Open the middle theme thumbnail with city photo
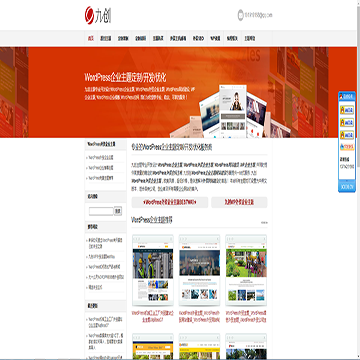Viewport: 360px width, 360px height. (x=199, y=270)
